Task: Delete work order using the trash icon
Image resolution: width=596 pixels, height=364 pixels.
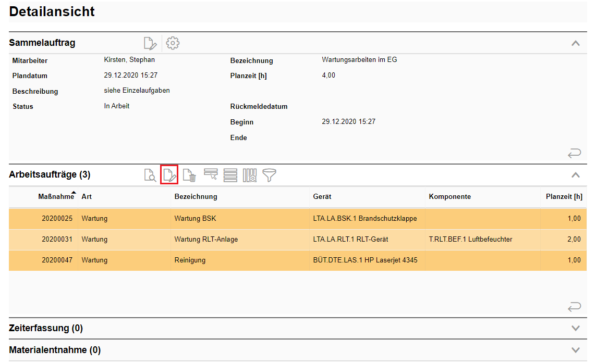Action: coord(190,175)
